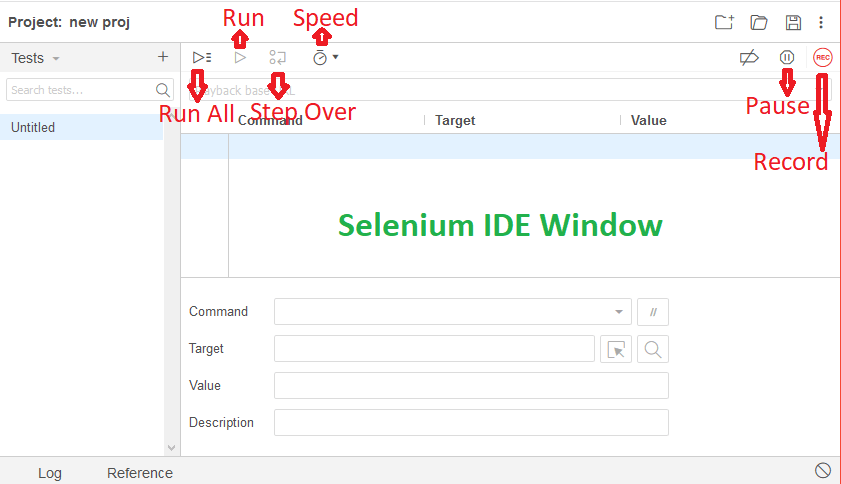Open an existing project folder icon
841x484 pixels.
click(x=758, y=22)
